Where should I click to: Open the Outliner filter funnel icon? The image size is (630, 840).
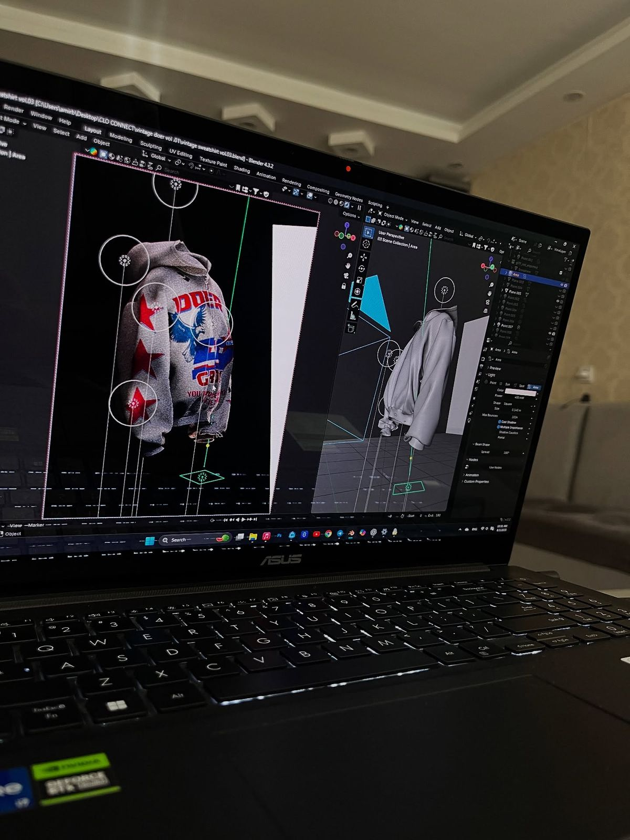[566, 260]
